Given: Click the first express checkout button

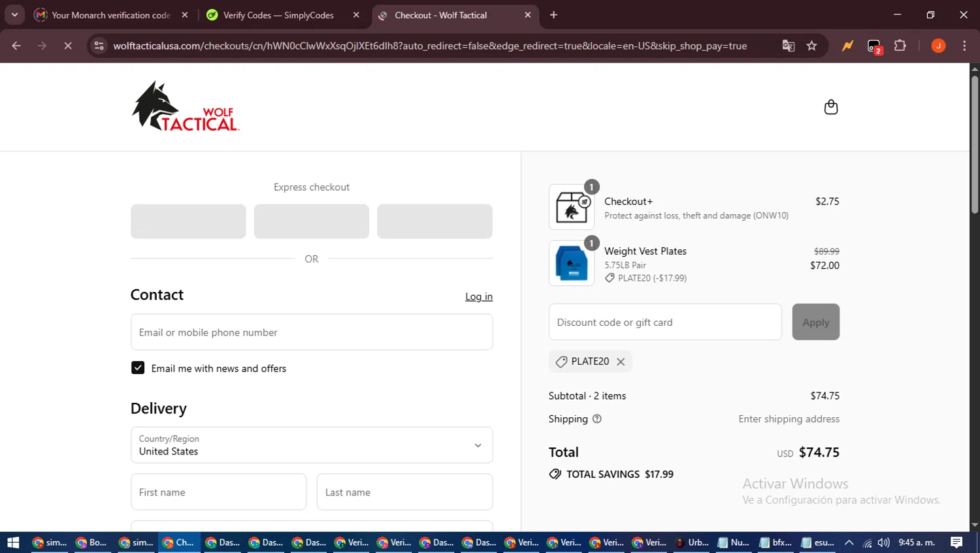Looking at the screenshot, I should click(x=188, y=221).
